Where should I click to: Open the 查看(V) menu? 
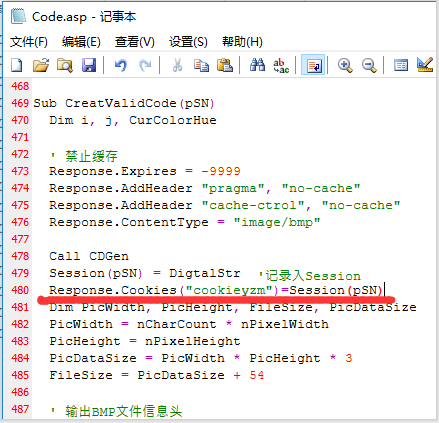(135, 42)
